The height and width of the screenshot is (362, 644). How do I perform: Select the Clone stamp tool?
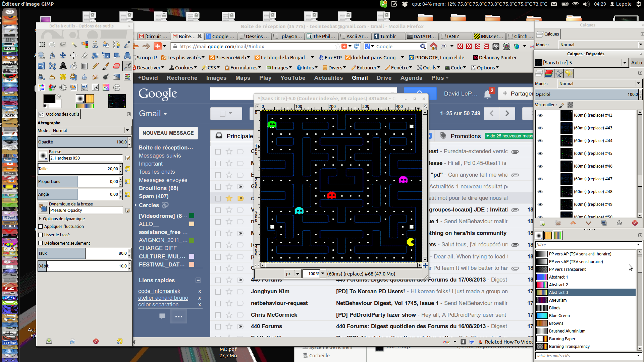click(x=52, y=77)
